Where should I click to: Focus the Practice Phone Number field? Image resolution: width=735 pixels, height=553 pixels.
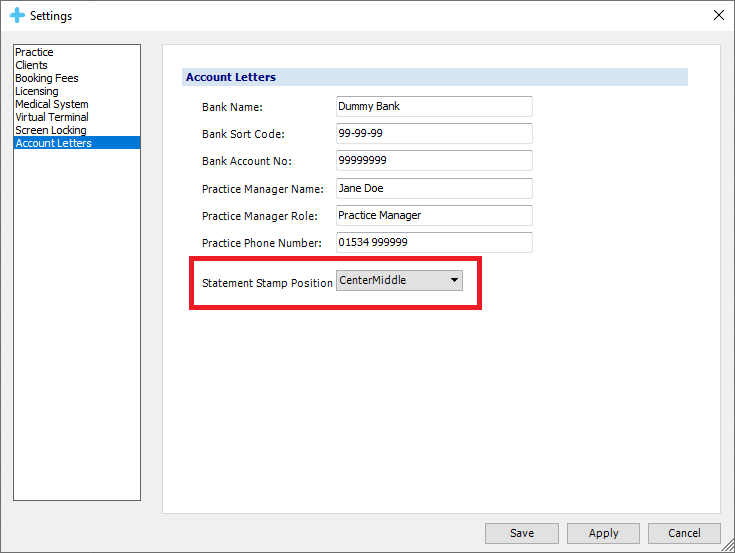434,243
